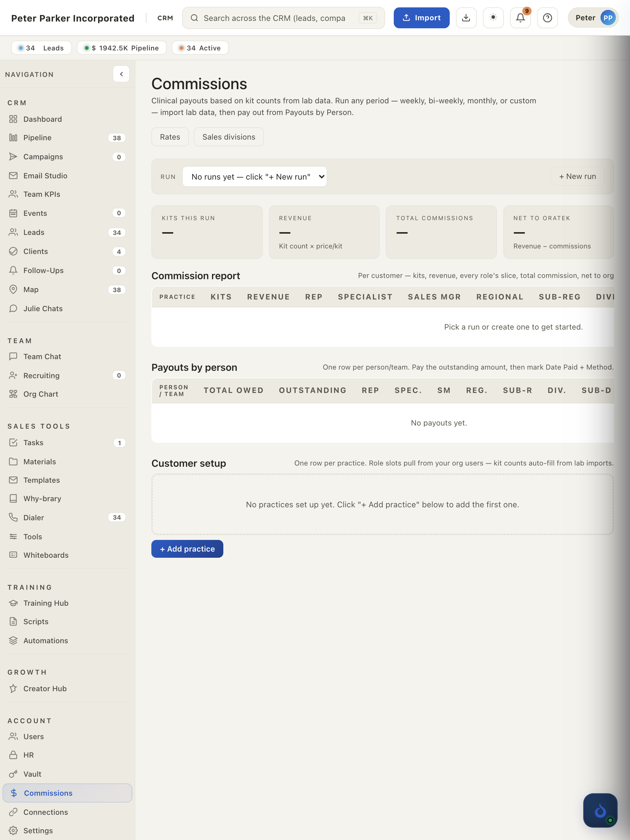
Task: Click the OUTSTANDING column header
Action: (312, 390)
